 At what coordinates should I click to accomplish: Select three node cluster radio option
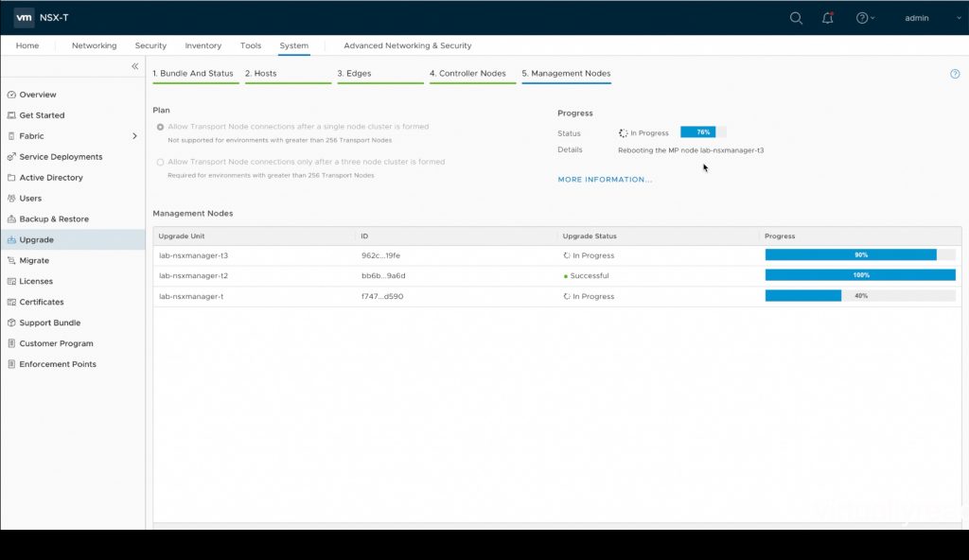pyautogui.click(x=160, y=162)
